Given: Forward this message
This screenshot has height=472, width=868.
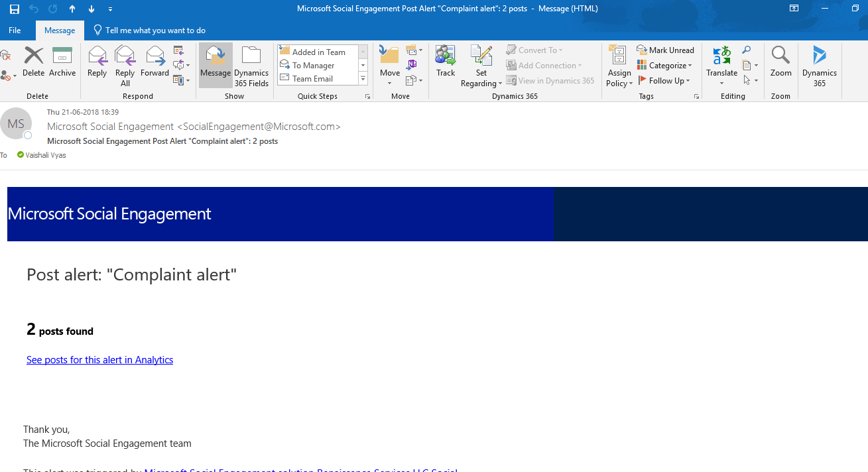Looking at the screenshot, I should pos(155,63).
